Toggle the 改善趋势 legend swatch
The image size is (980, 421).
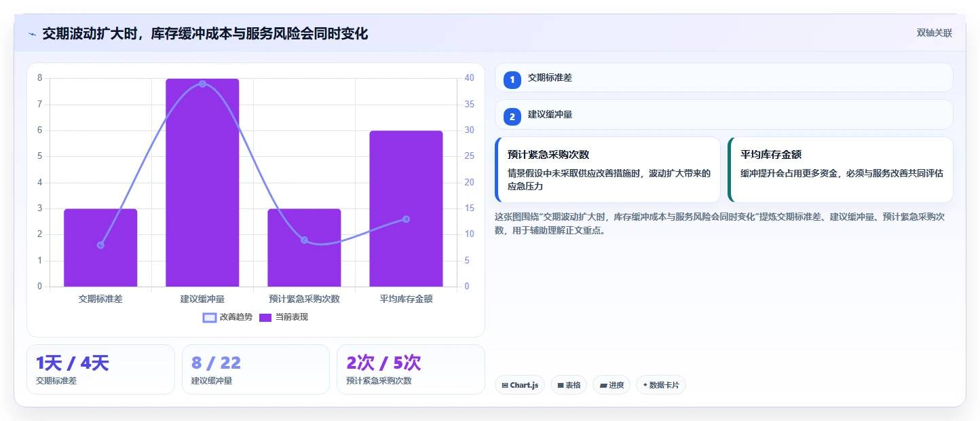[210, 317]
